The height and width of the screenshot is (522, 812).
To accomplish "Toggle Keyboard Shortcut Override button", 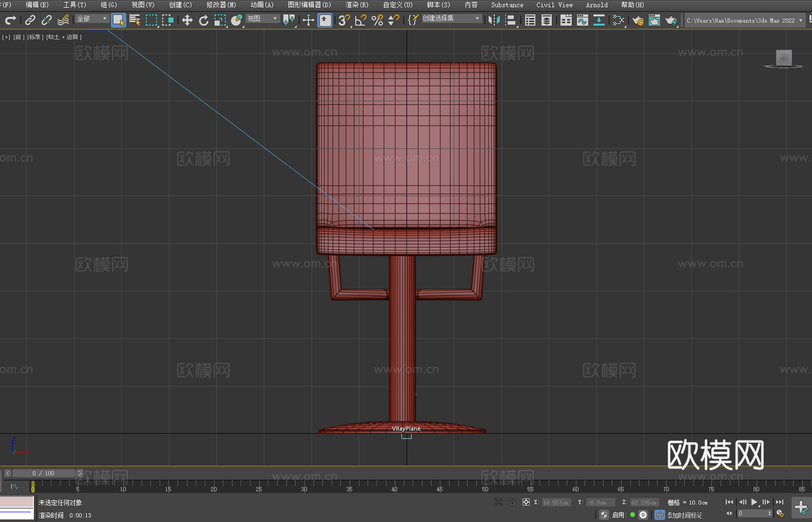I will pos(325,20).
